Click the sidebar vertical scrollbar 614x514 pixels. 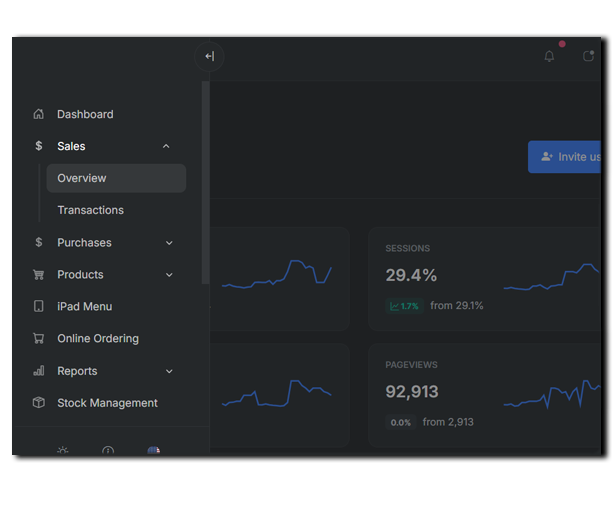[206, 180]
